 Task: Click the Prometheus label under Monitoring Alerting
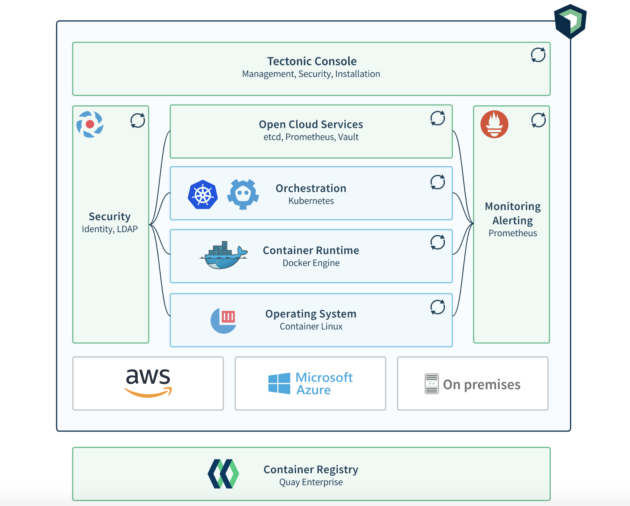pyautogui.click(x=513, y=233)
